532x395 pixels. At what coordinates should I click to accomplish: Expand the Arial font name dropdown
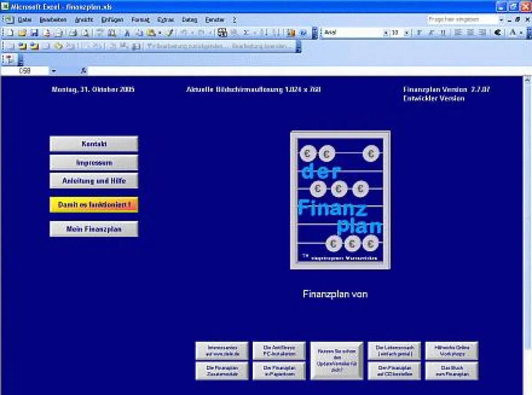tap(385, 33)
